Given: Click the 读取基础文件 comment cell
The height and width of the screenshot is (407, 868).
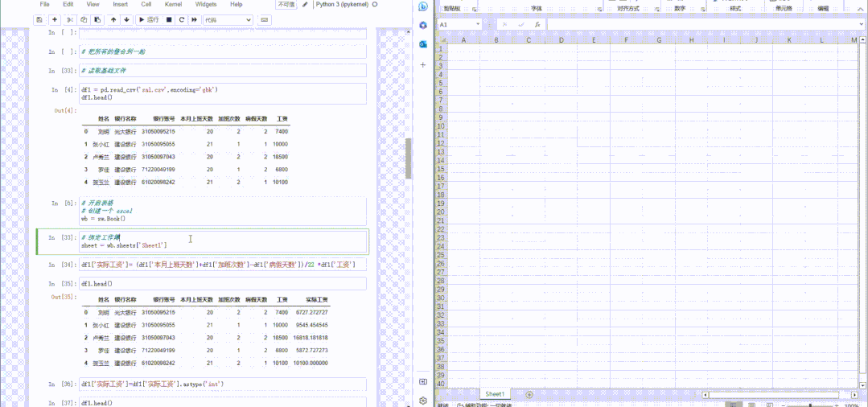Looking at the screenshot, I should coord(223,70).
